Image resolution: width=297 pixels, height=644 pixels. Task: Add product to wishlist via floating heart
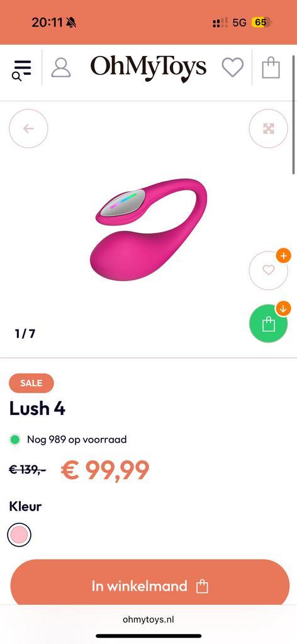(x=268, y=270)
